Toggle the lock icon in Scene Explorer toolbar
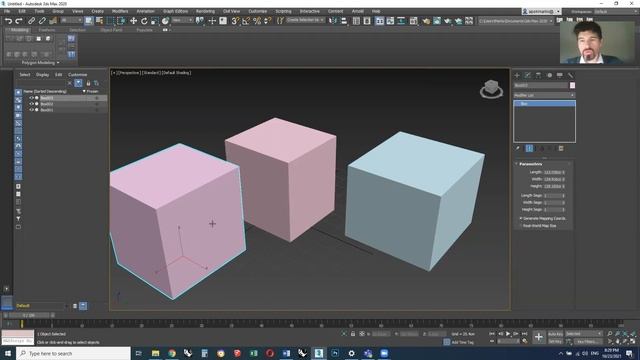640x360 pixels. [x=88, y=83]
